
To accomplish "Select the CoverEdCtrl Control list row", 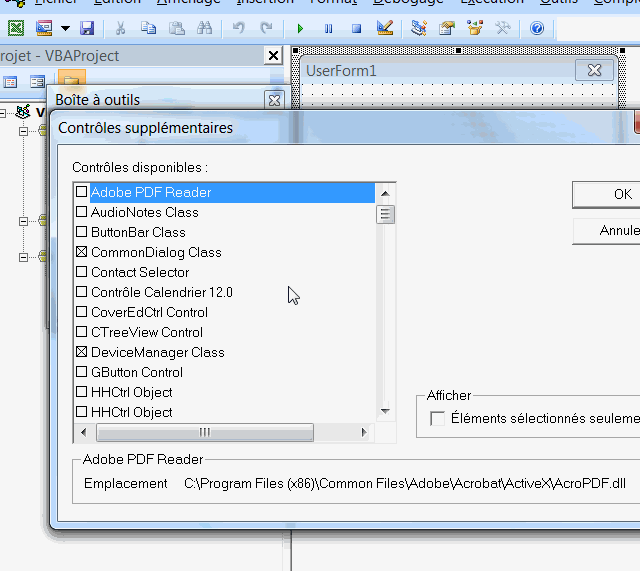I will (x=224, y=312).
